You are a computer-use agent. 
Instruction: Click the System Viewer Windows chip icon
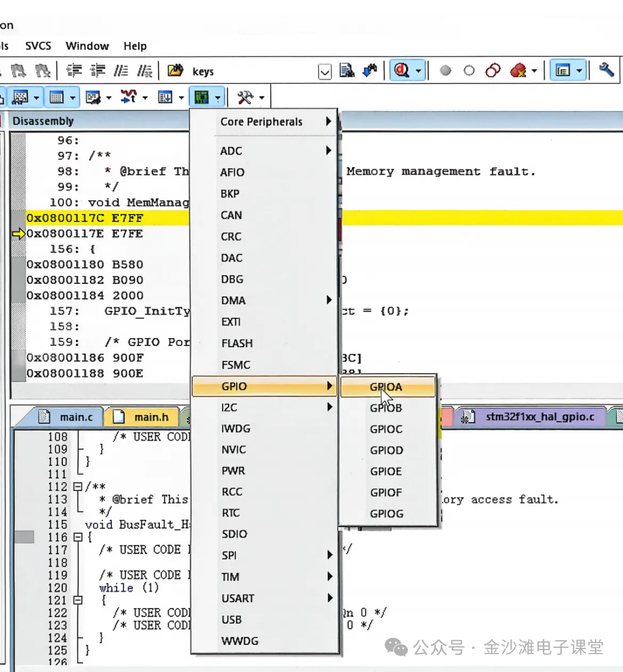click(x=201, y=97)
